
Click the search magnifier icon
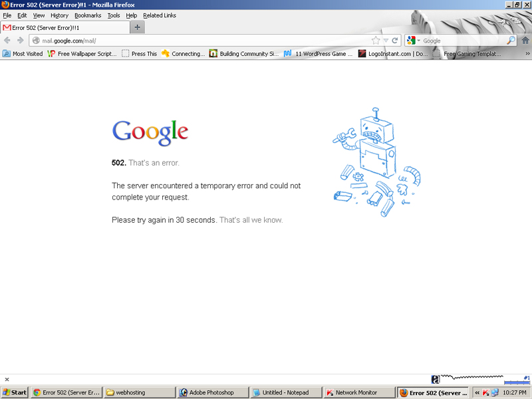(511, 41)
